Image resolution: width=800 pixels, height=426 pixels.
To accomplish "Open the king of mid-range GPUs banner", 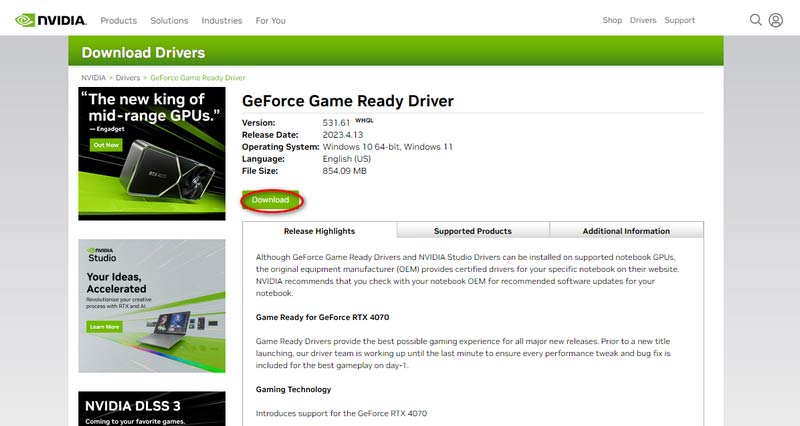I will click(152, 154).
